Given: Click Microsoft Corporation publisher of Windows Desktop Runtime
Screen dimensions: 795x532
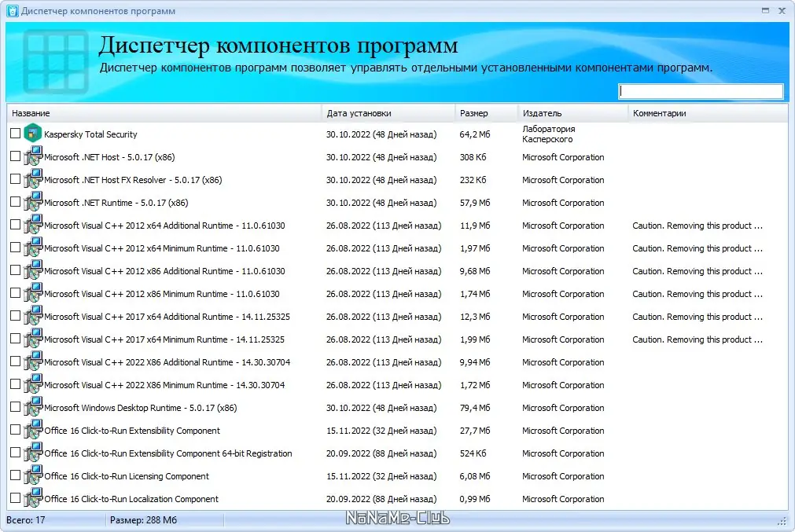Looking at the screenshot, I should (x=563, y=408).
